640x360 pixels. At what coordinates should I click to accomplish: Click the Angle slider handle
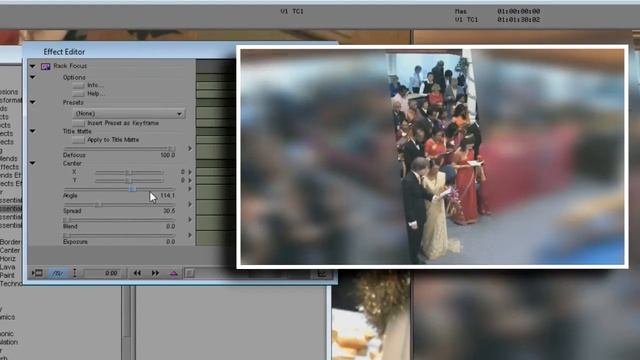pos(132,189)
